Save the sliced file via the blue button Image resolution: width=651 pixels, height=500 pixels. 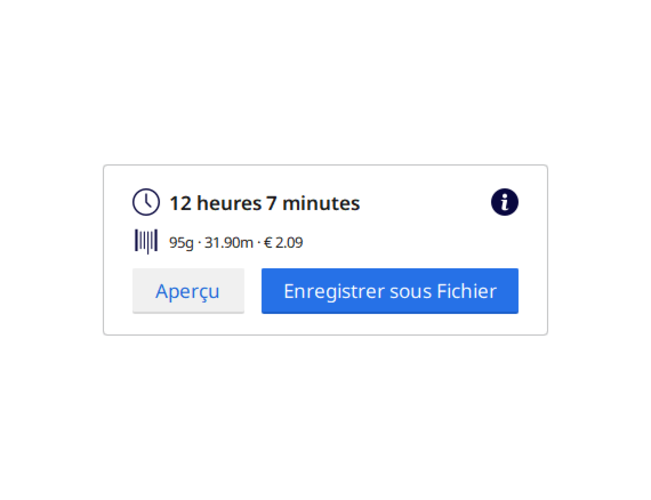(x=390, y=291)
